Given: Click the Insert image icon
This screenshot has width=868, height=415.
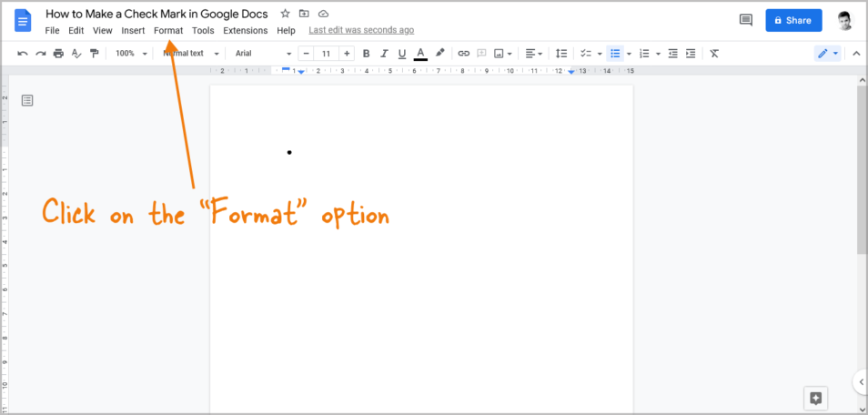Looking at the screenshot, I should 499,54.
